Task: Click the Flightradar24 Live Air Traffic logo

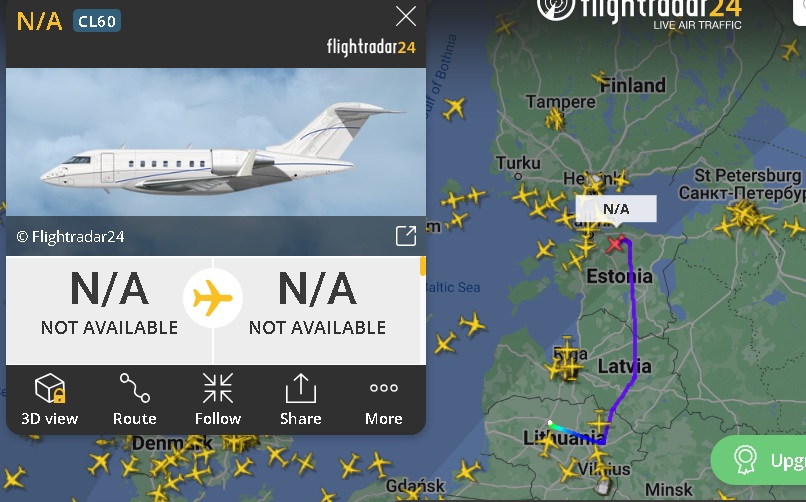Action: coord(639,13)
